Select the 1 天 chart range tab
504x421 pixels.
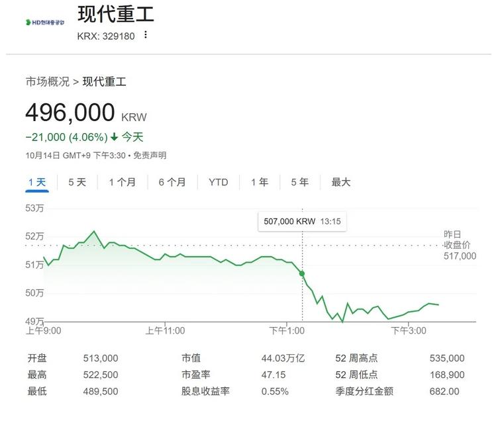pos(37,182)
